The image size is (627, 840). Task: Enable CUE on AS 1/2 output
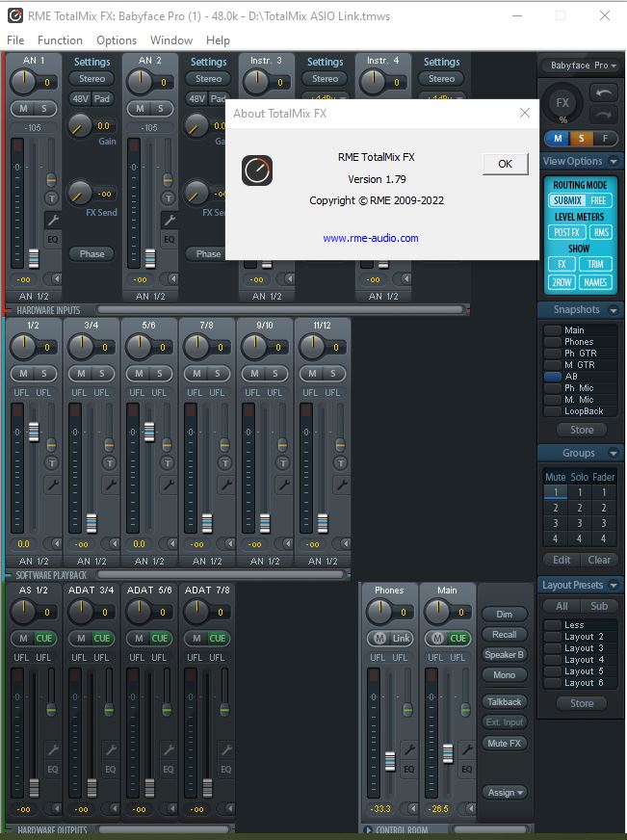point(44,638)
